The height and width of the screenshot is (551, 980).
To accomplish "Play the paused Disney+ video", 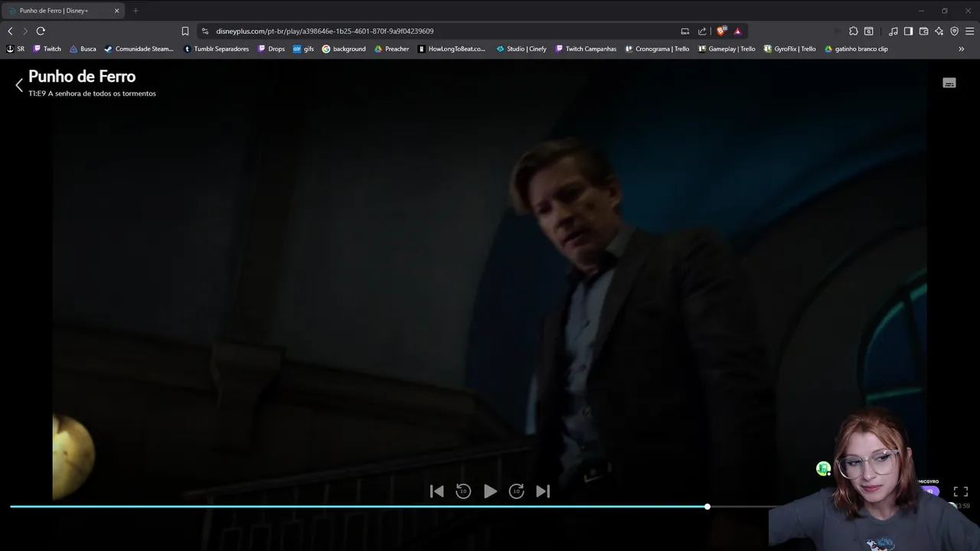I will point(490,491).
